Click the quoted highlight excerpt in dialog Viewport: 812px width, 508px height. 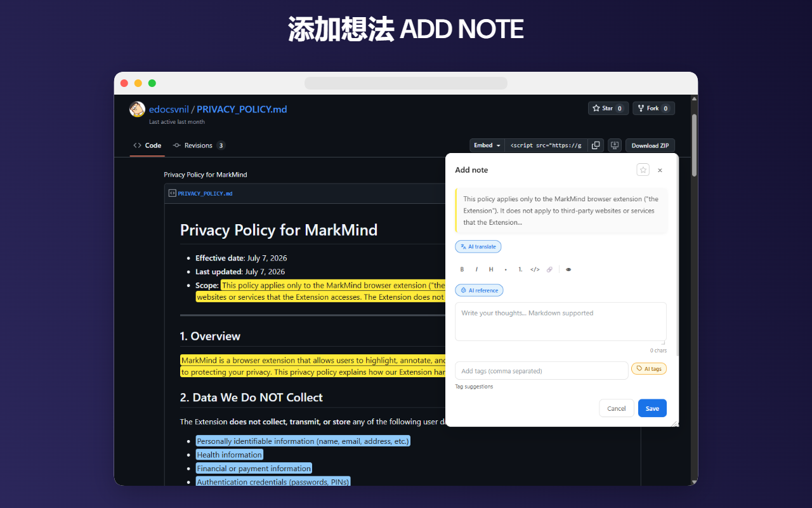pyautogui.click(x=561, y=211)
